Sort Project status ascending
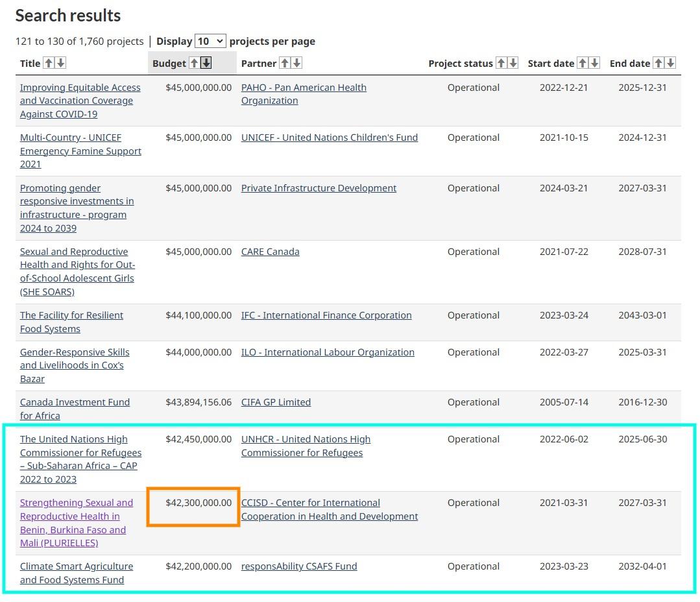 click(501, 63)
